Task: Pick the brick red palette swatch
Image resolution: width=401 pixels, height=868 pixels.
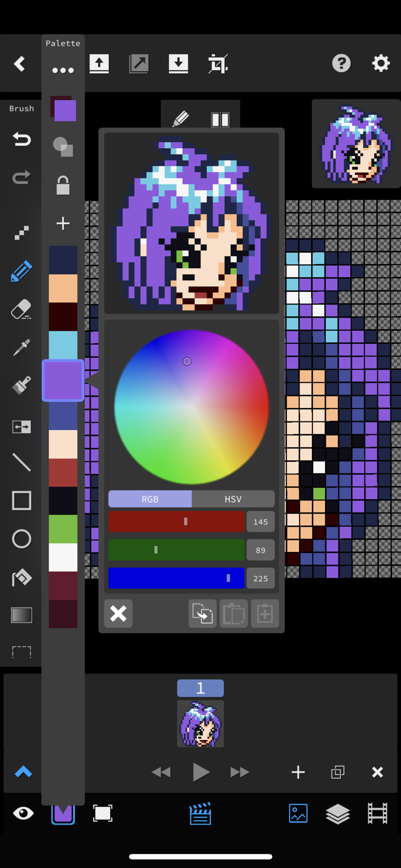Action: [x=63, y=472]
